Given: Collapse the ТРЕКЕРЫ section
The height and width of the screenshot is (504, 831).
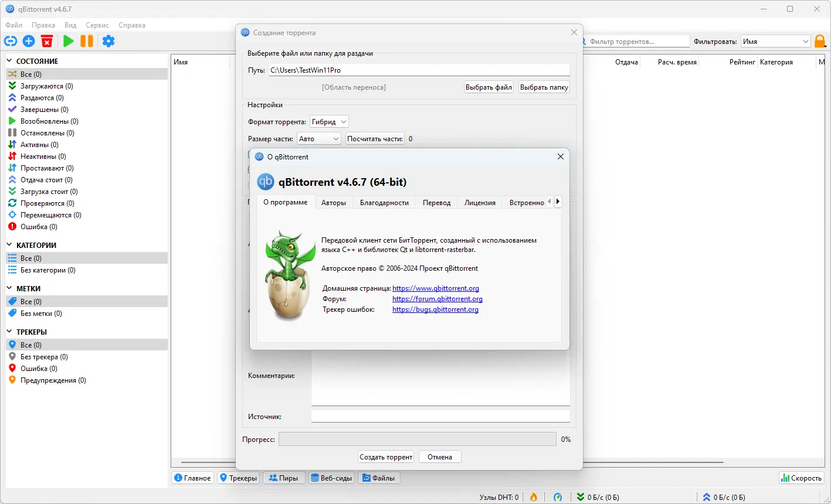Looking at the screenshot, I should [10, 332].
